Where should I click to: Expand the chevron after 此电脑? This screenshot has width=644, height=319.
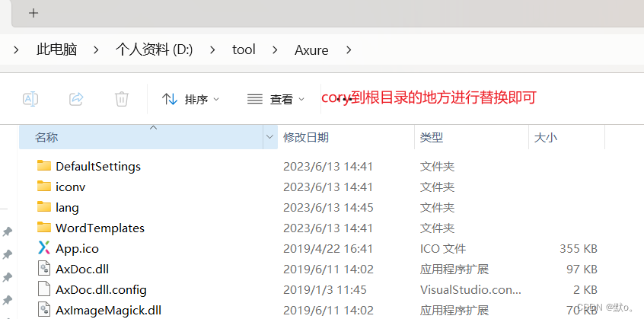96,49
